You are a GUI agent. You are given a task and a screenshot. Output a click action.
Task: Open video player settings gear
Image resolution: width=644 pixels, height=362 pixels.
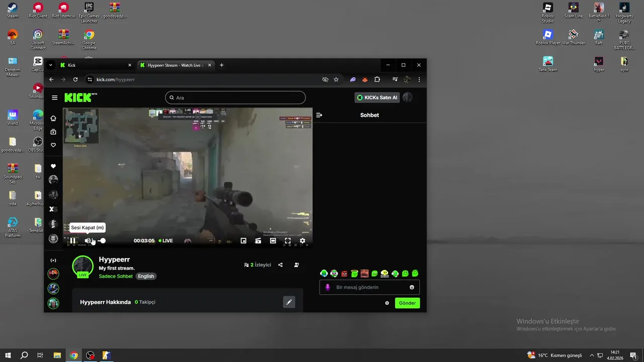coord(302,241)
